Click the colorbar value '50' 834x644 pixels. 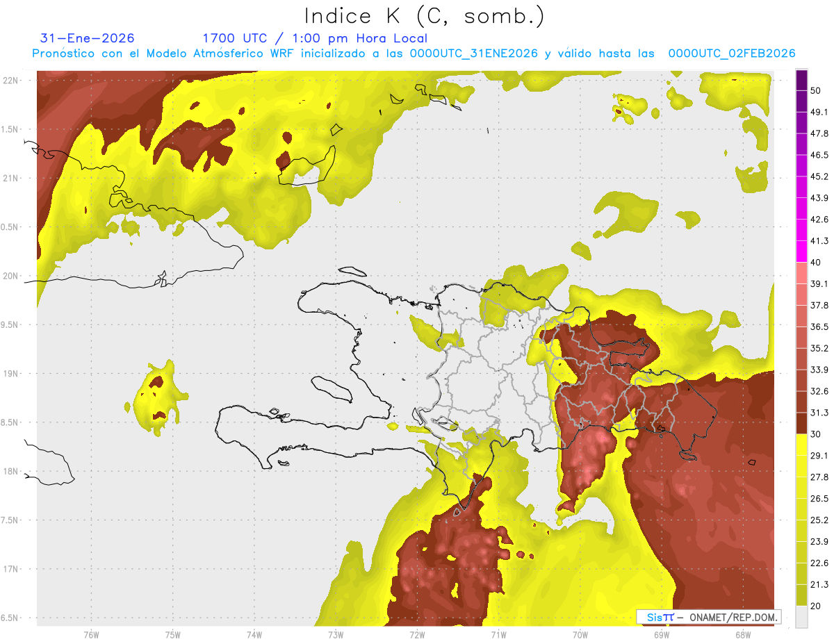815,90
